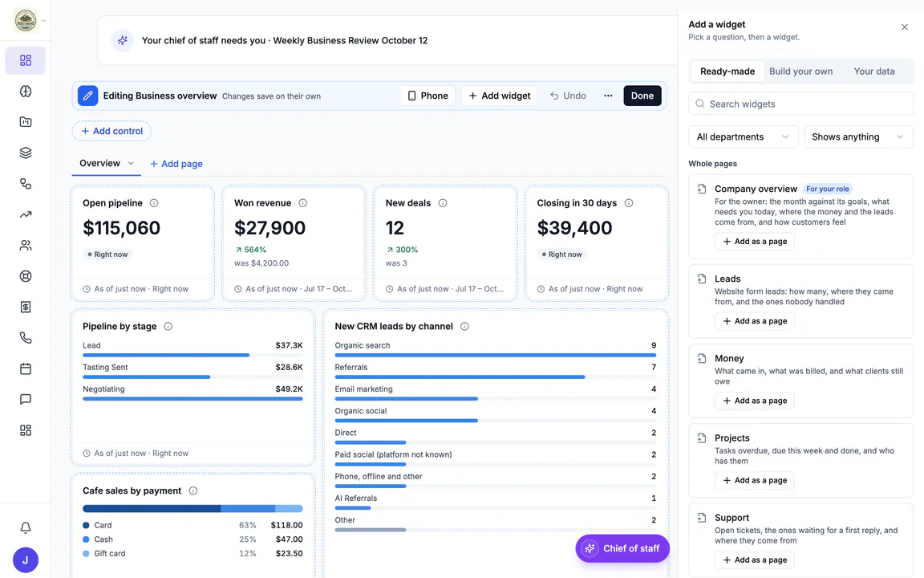Click the $115,060 open pipeline value

pos(121,228)
